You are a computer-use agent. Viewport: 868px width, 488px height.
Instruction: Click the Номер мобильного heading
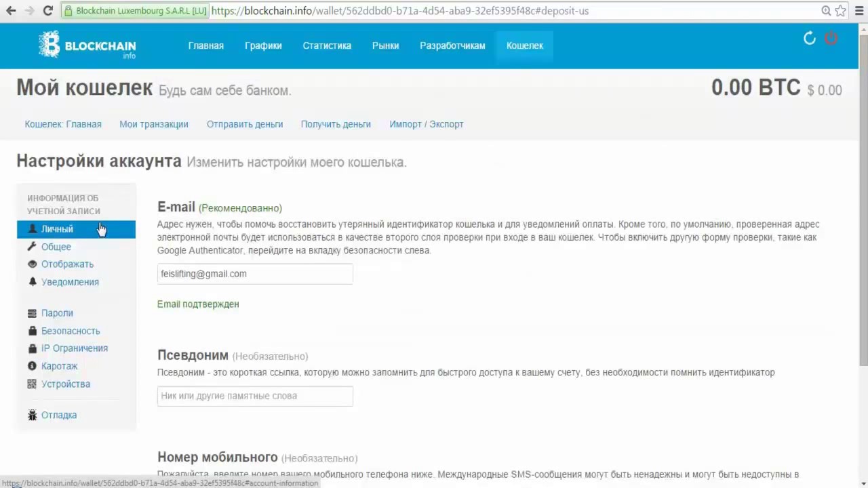click(218, 457)
